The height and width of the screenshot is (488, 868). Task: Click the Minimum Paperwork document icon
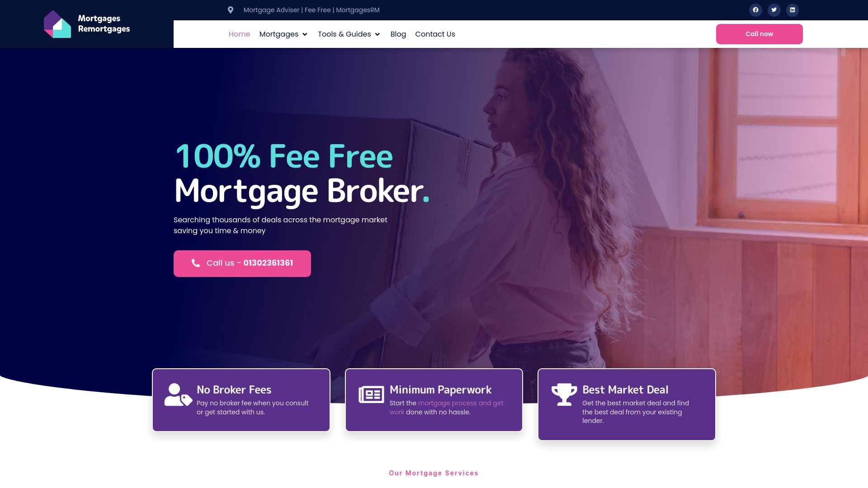tap(370, 394)
